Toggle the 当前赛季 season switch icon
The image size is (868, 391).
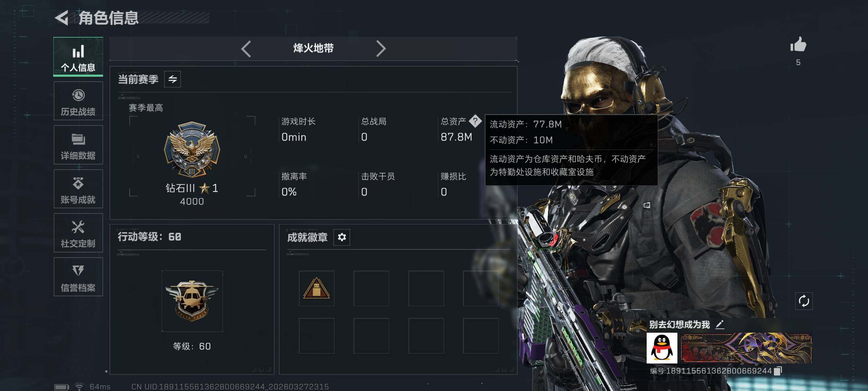tap(173, 79)
